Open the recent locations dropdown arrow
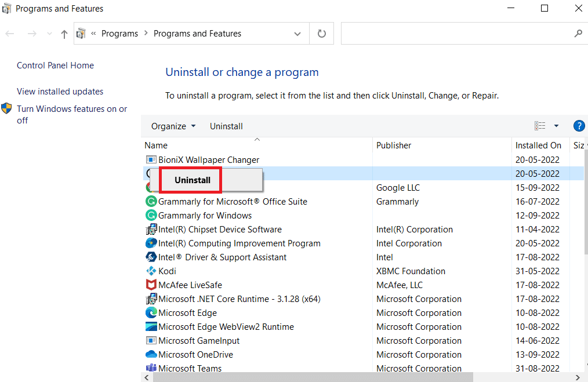 click(x=49, y=34)
